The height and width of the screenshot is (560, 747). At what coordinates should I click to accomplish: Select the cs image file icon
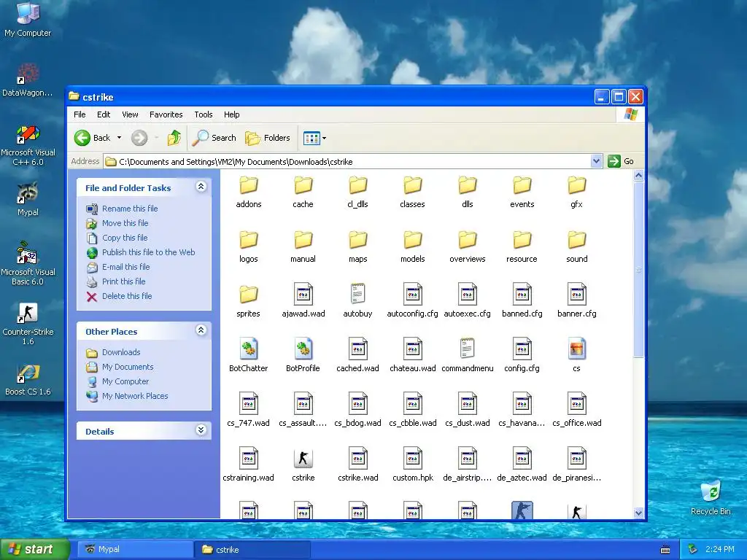pos(576,349)
